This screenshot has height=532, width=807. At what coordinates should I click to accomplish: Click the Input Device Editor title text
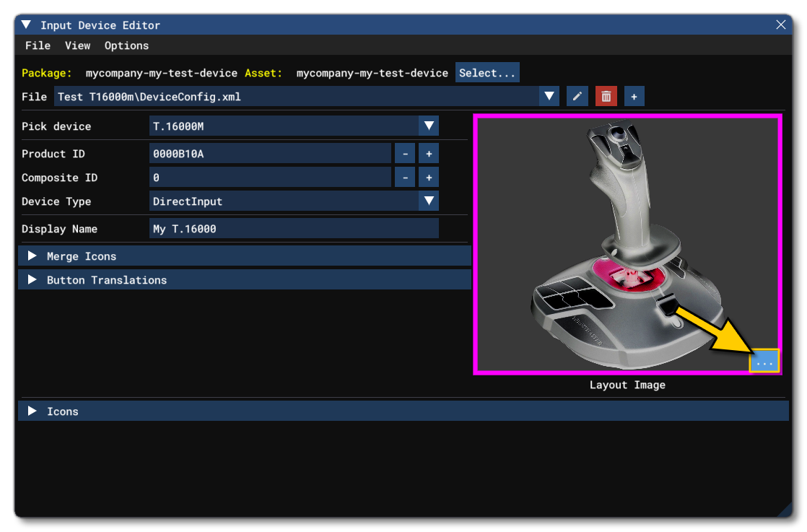tap(100, 25)
